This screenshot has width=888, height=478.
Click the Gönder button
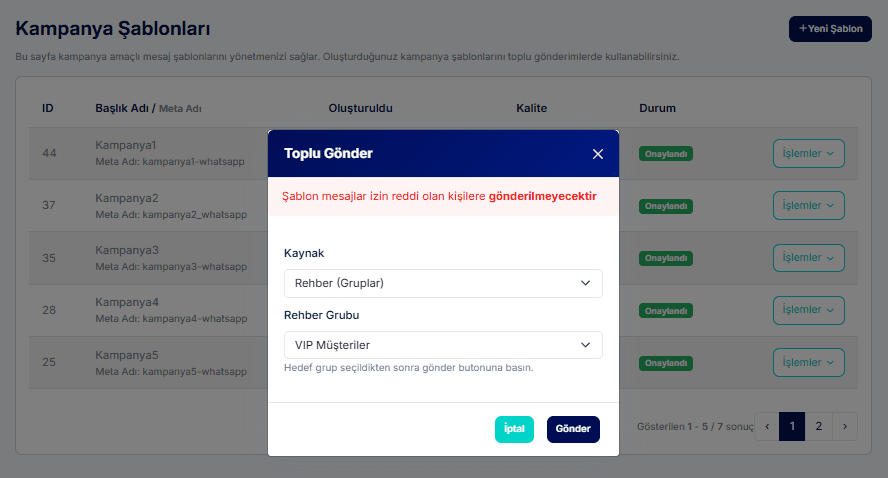(x=573, y=429)
